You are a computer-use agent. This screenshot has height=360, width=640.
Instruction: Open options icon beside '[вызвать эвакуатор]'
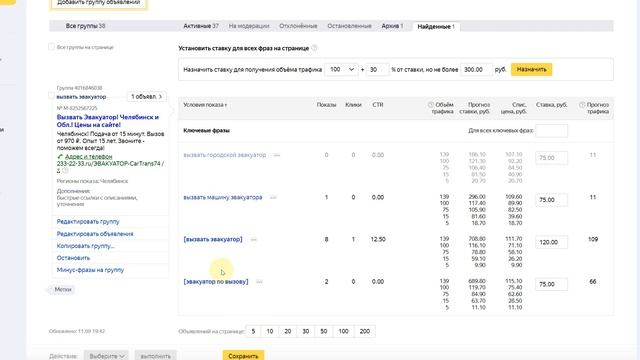tap(253, 240)
